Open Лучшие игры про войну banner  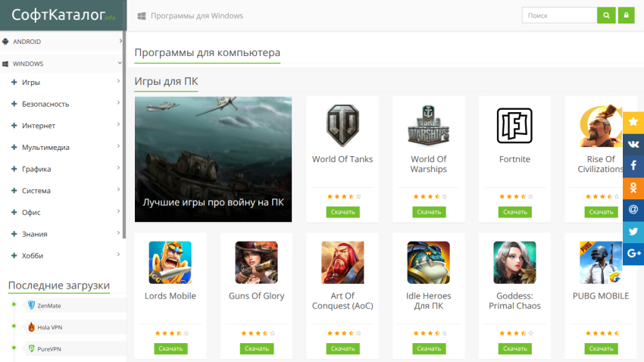click(x=213, y=159)
